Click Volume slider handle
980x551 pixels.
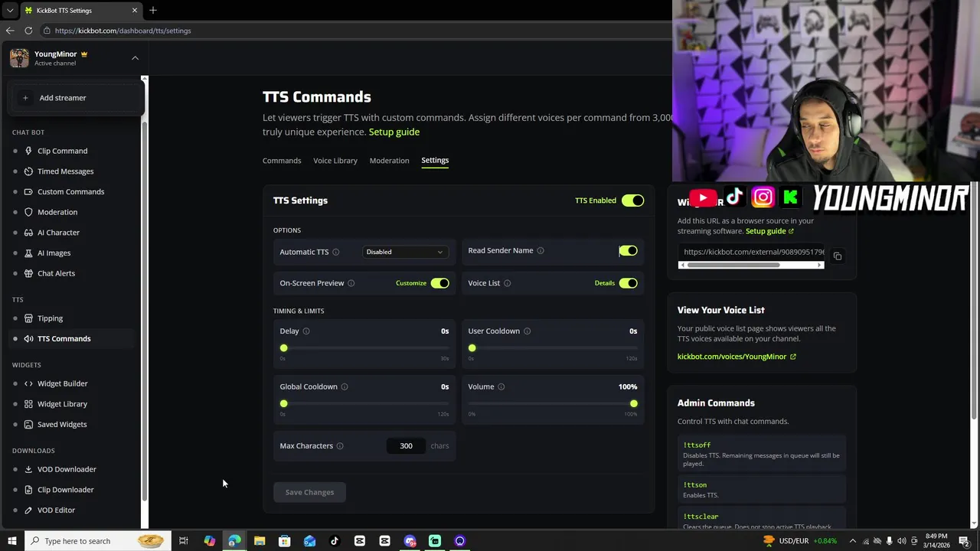(x=634, y=403)
